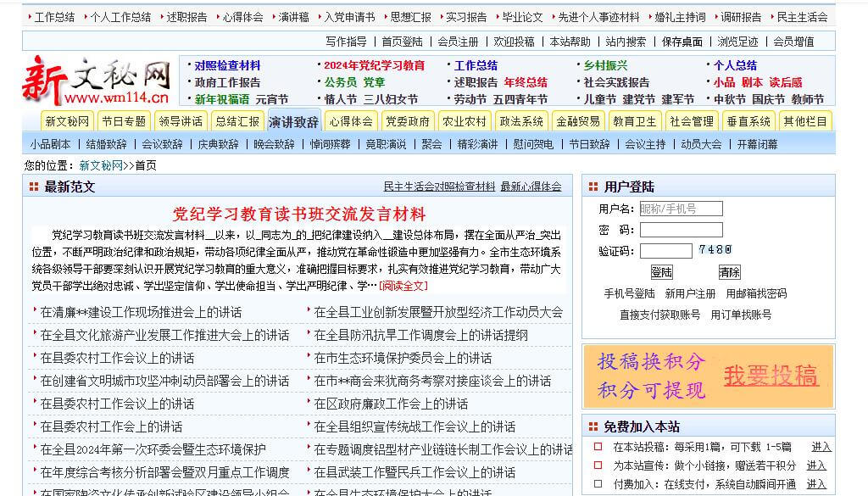Open 小品剧本 subcategory
The width and height of the screenshot is (868, 496).
tap(50, 144)
